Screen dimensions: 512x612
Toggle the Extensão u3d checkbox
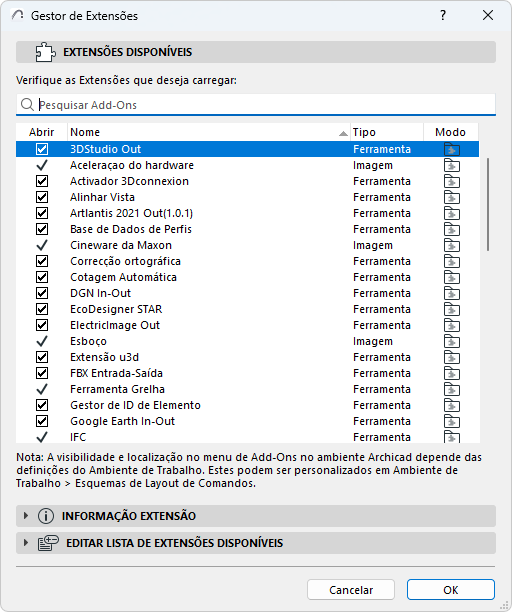pos(42,357)
